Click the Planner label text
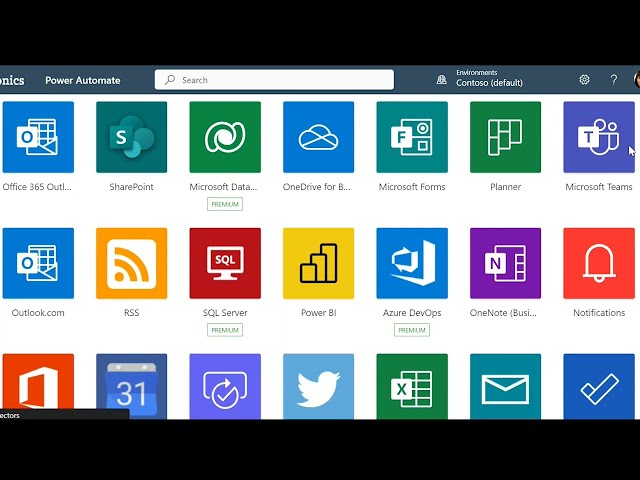 pyautogui.click(x=505, y=187)
